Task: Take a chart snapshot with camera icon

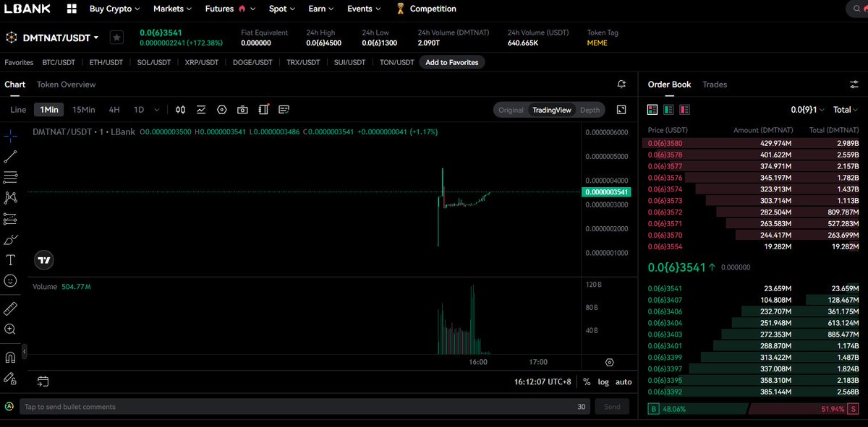Action: 243,110
